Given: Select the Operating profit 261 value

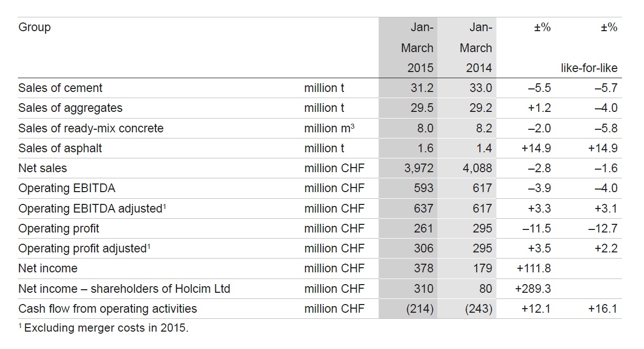Looking at the screenshot, I should 424,228.
